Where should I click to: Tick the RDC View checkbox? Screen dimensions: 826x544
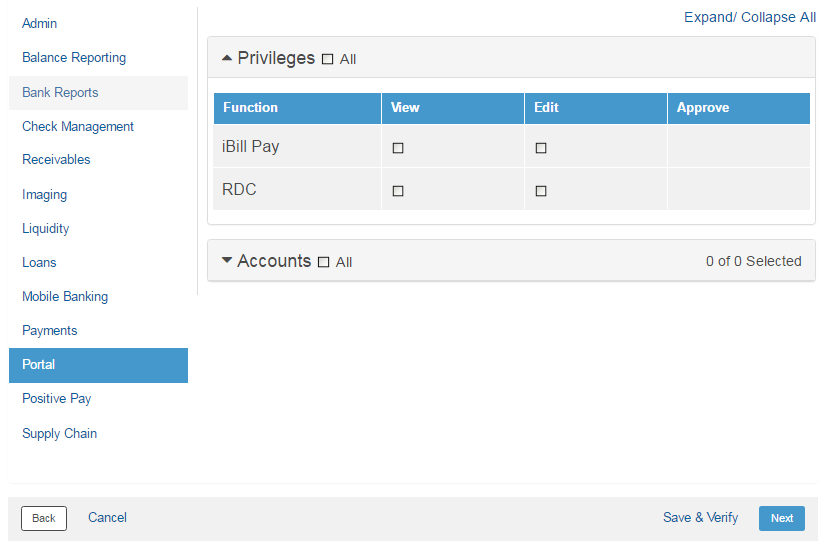[x=398, y=191]
